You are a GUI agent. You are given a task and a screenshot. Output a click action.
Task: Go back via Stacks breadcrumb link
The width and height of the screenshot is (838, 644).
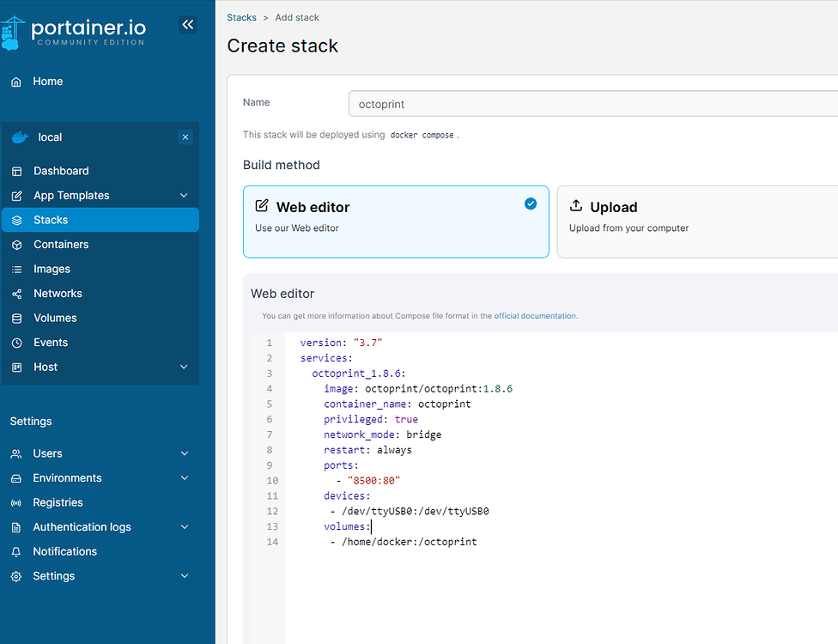[241, 17]
